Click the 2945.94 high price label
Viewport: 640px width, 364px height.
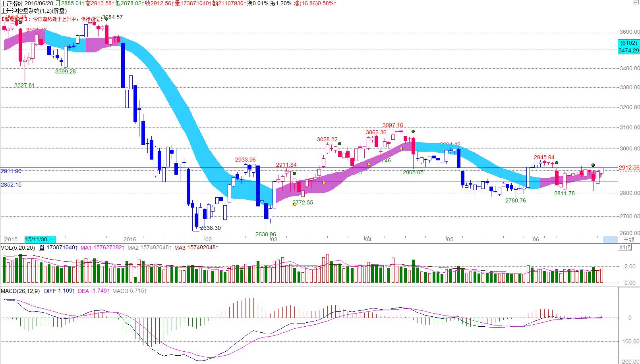[544, 157]
